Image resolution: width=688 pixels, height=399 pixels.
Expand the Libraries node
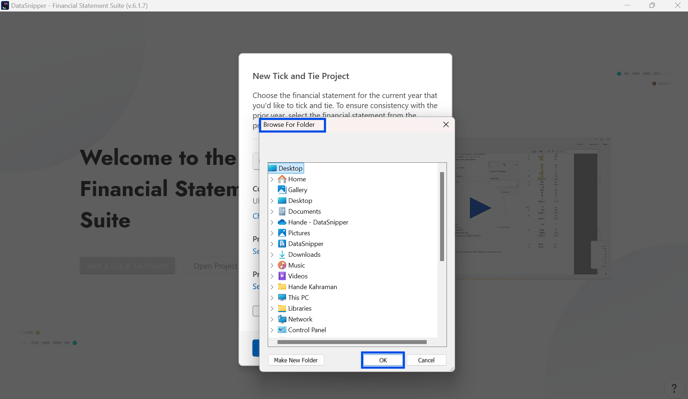(x=272, y=308)
